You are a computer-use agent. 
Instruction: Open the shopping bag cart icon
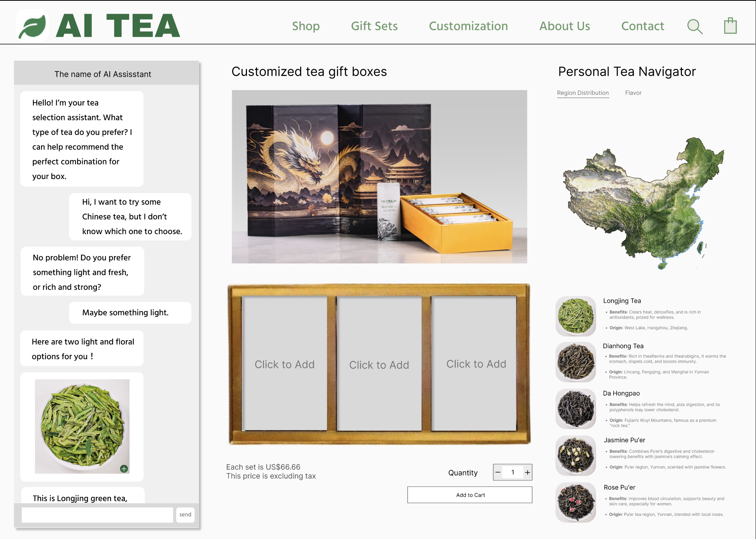(730, 26)
